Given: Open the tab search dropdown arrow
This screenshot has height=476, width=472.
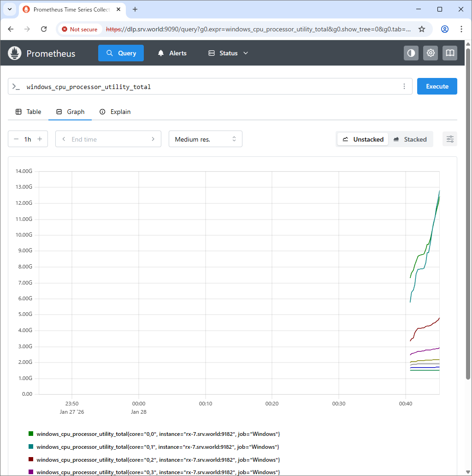Looking at the screenshot, I should [x=10, y=9].
